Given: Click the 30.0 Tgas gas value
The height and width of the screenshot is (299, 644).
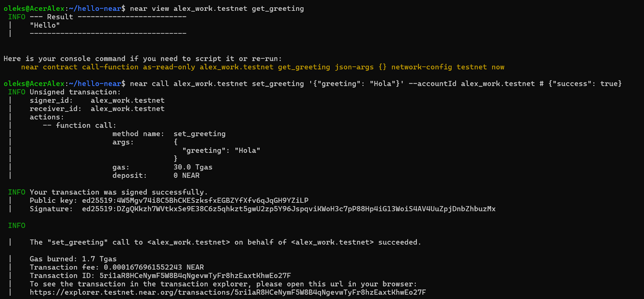Looking at the screenshot, I should coord(193,167).
